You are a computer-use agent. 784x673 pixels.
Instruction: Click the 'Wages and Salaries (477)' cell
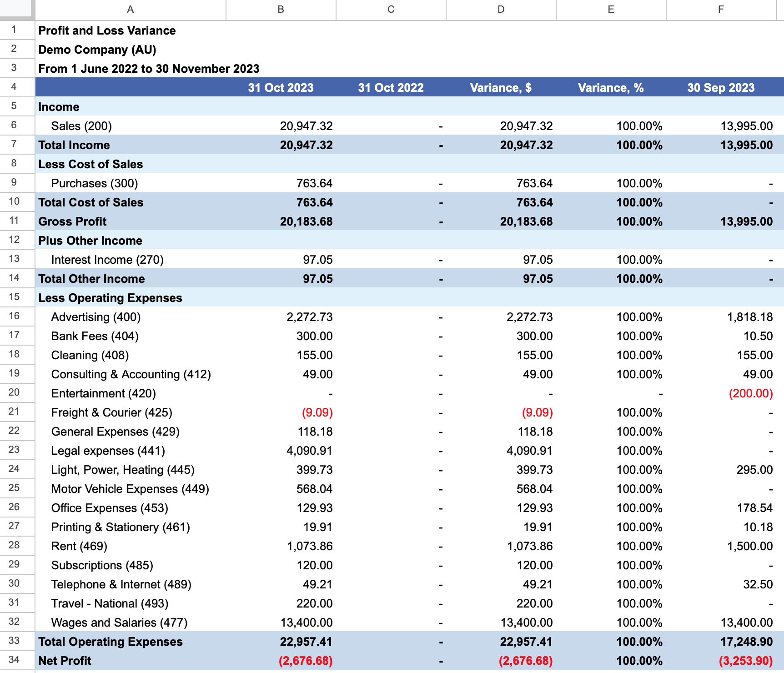[x=131, y=623]
